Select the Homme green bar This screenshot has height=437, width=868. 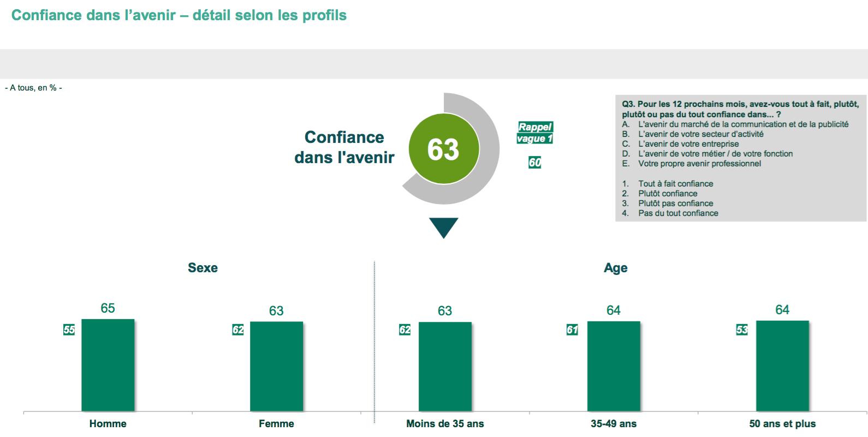[108, 365]
